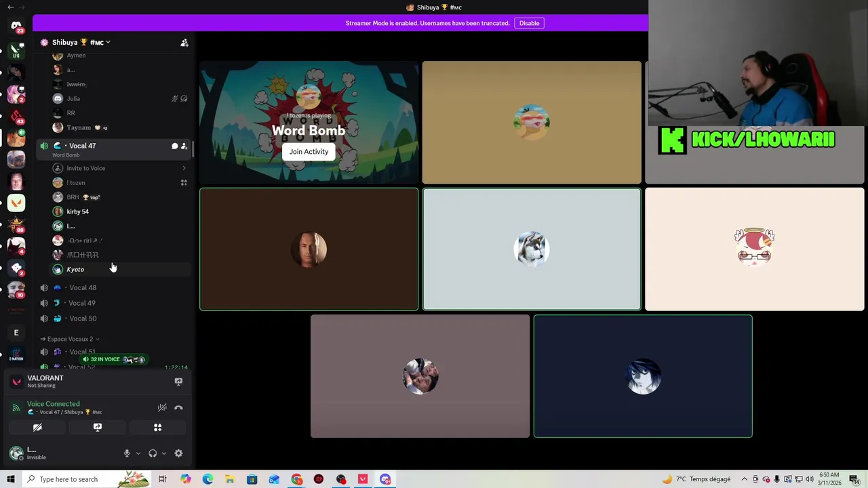This screenshot has width=868, height=488.
Task: Open User Settings gear
Action: point(178,453)
